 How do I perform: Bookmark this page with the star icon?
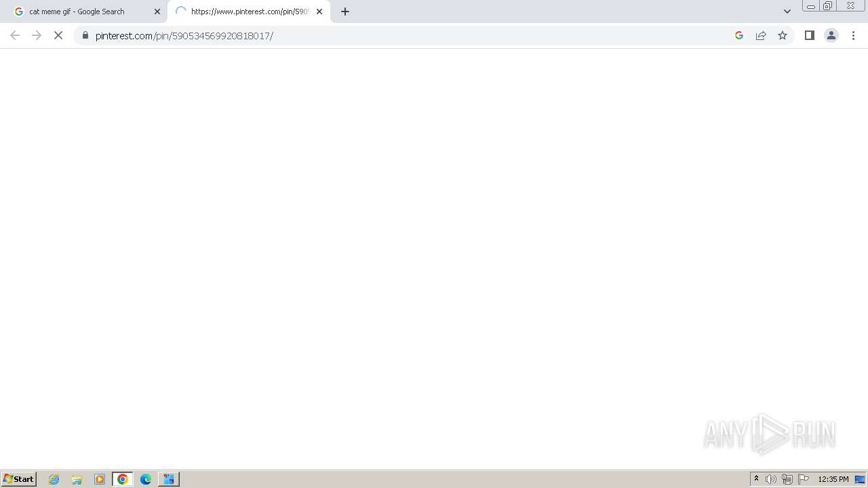click(x=783, y=35)
